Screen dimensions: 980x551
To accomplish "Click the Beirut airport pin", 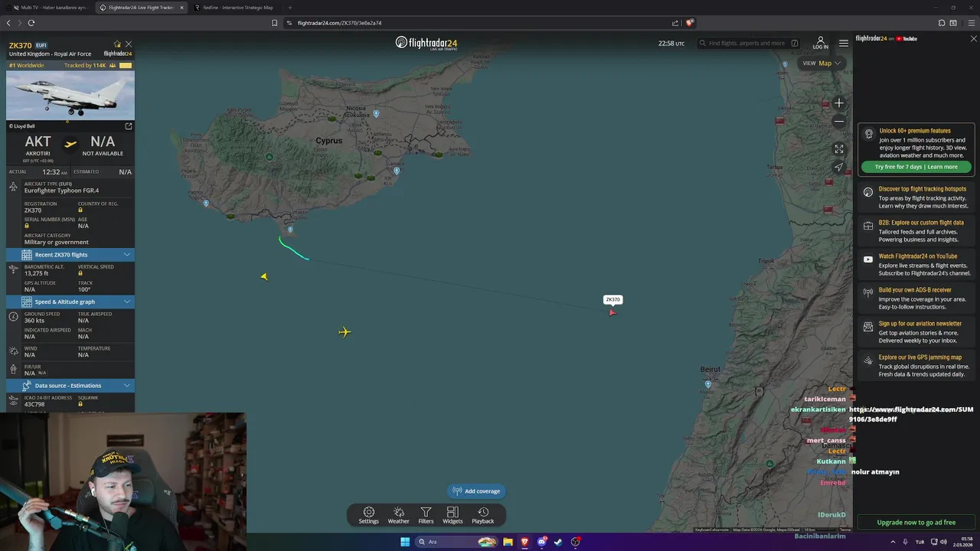I will point(708,384).
